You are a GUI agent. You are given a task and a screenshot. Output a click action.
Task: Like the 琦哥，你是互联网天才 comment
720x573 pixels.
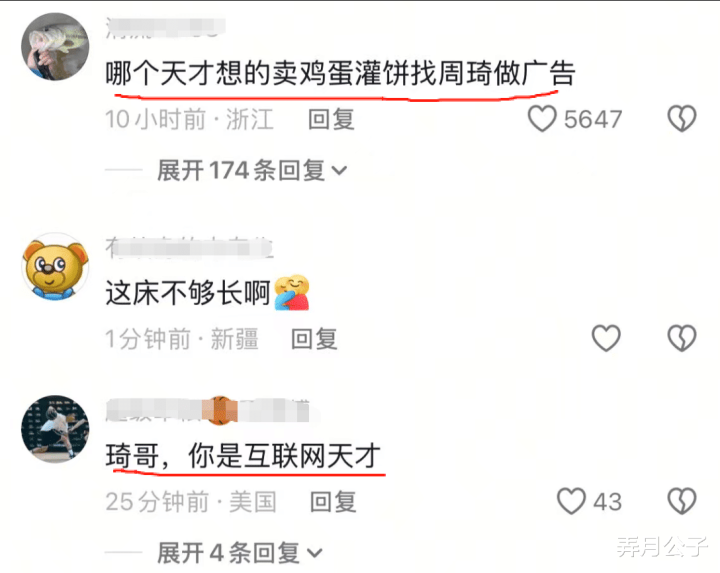pos(571,500)
